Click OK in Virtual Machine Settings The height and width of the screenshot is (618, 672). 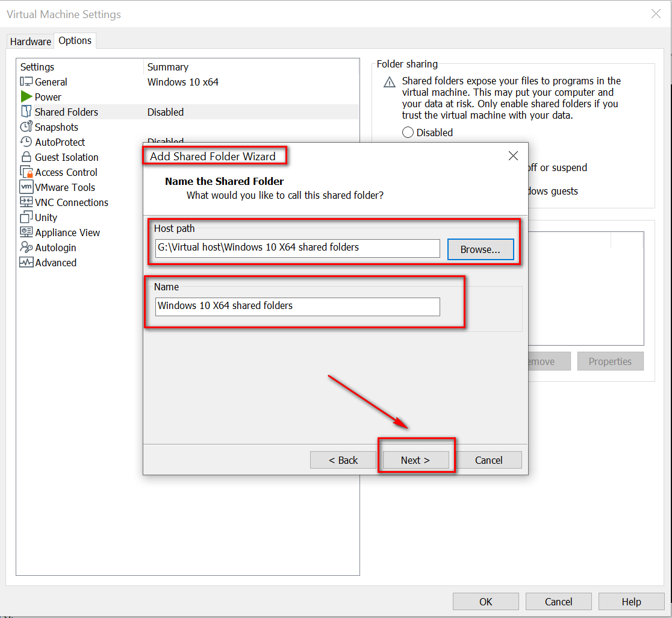(485, 602)
